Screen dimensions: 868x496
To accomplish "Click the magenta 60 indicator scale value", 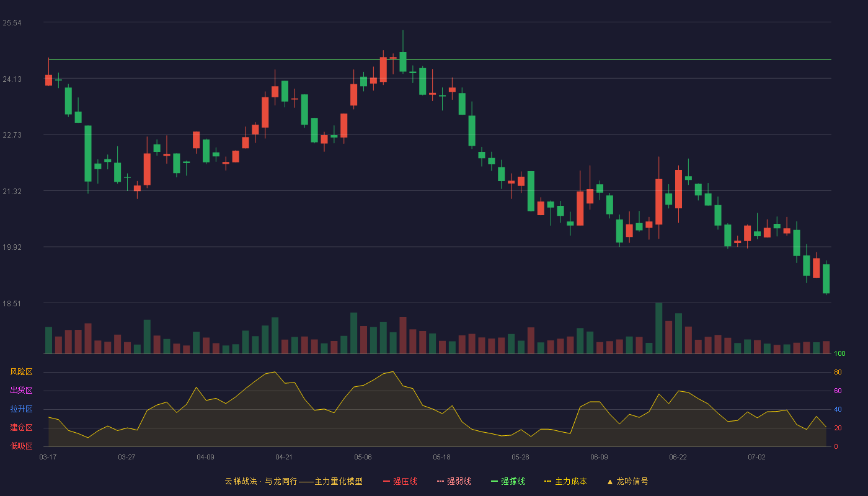I will [x=838, y=391].
